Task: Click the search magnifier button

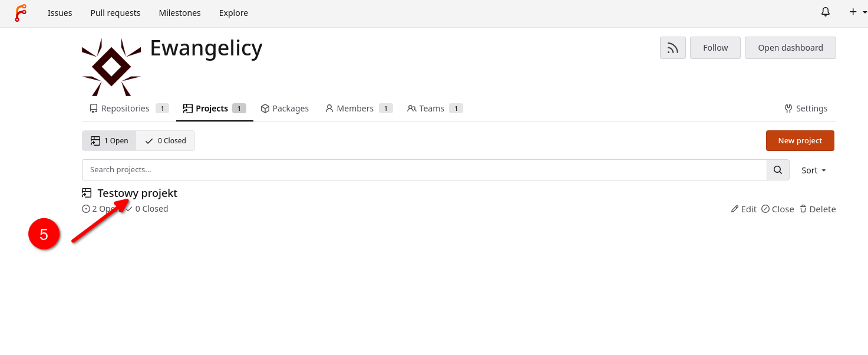Action: 777,170
